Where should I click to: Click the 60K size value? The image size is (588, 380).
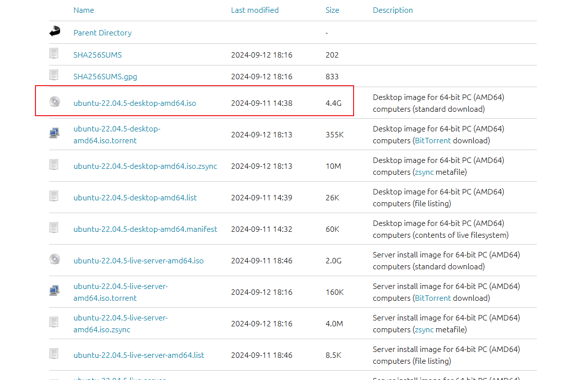point(332,229)
